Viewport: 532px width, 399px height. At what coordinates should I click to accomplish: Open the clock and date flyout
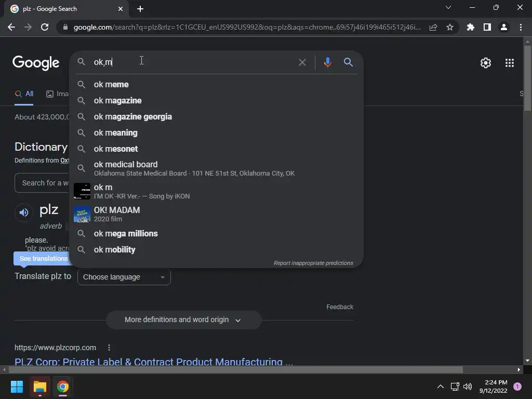point(494,387)
